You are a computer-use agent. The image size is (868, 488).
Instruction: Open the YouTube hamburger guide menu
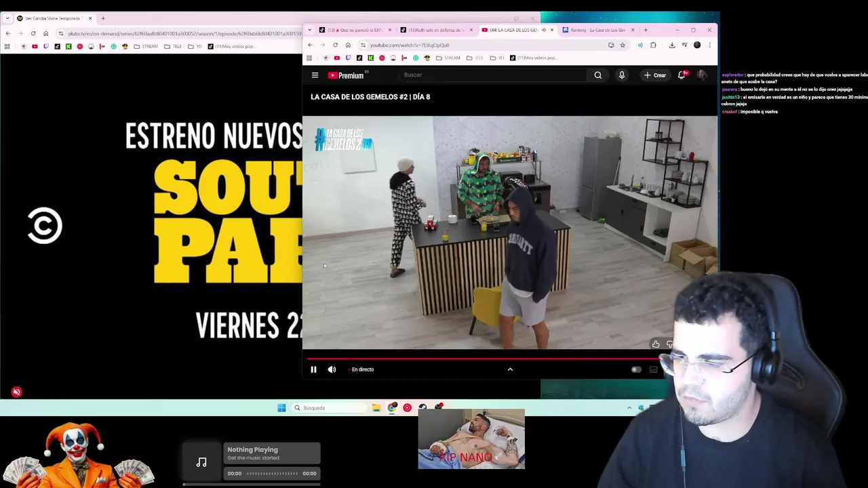[315, 75]
